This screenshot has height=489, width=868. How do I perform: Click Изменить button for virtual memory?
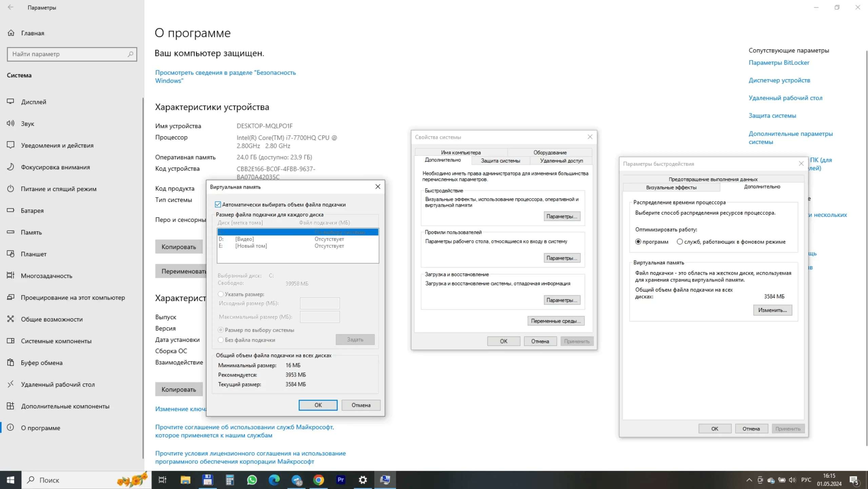(x=772, y=310)
